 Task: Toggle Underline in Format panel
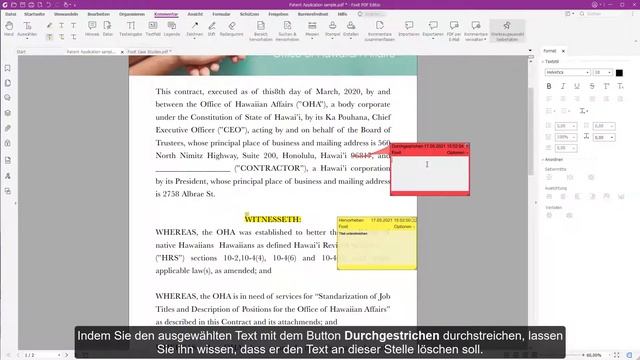pos(577,86)
